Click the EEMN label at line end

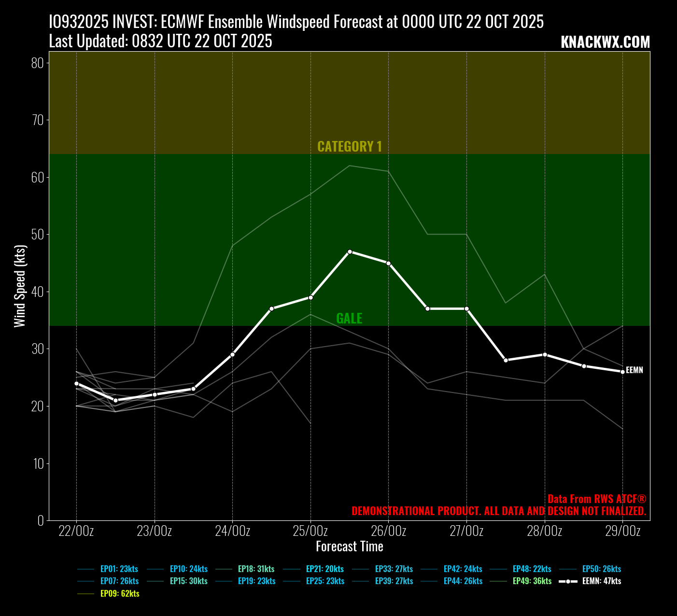635,370
